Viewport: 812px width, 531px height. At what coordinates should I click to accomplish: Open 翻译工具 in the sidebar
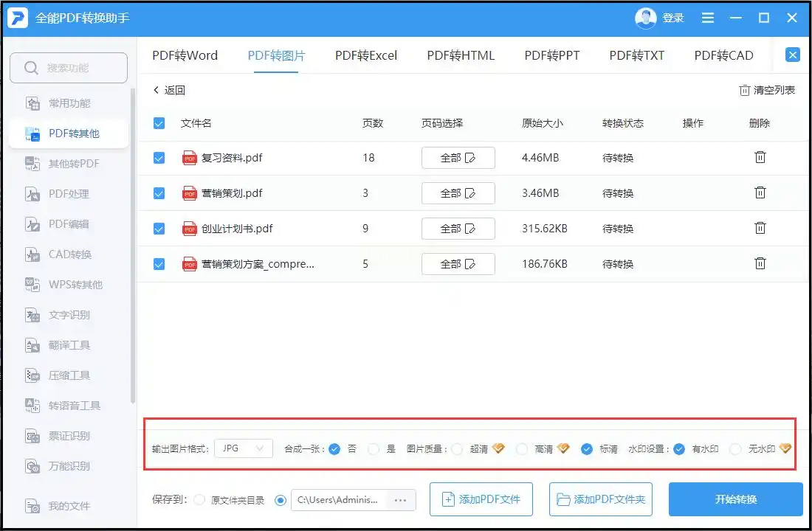pyautogui.click(x=69, y=345)
